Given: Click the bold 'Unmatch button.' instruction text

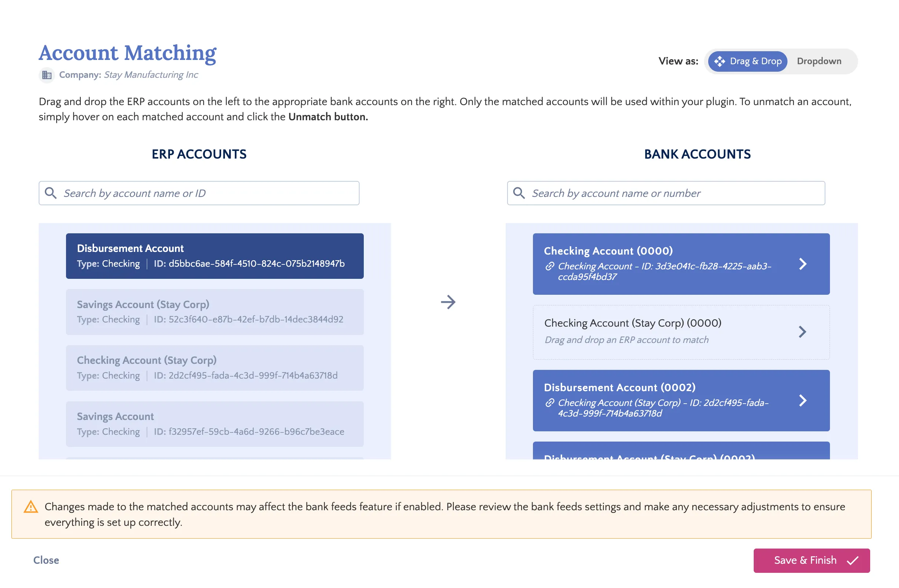Looking at the screenshot, I should pyautogui.click(x=328, y=117).
